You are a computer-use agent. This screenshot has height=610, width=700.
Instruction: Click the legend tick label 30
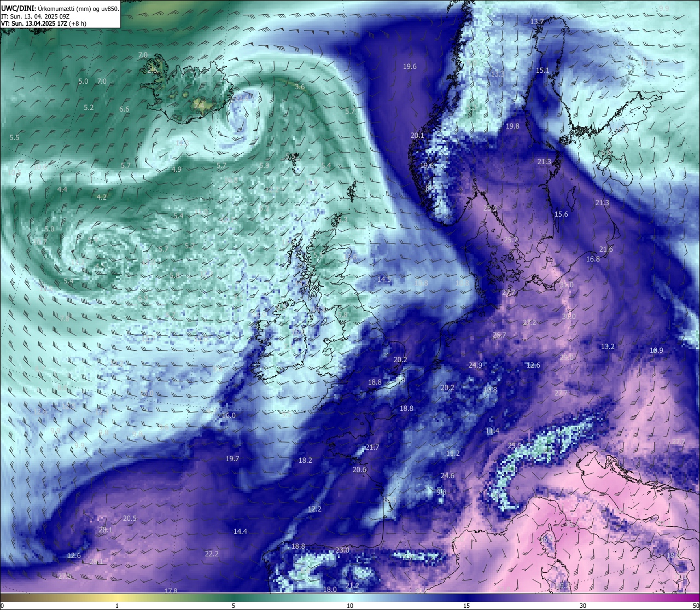pyautogui.click(x=583, y=606)
